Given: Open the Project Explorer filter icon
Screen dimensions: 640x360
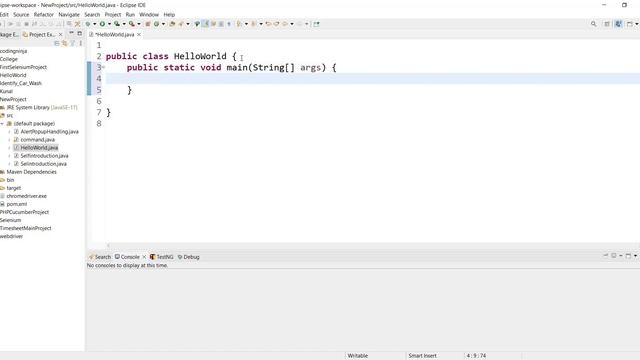Looking at the screenshot, I should point(72,43).
